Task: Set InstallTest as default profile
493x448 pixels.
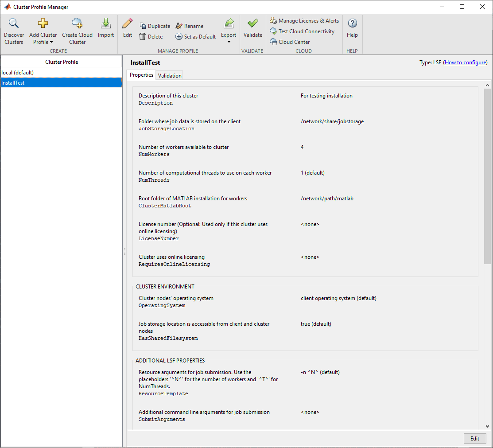Action: 196,37
